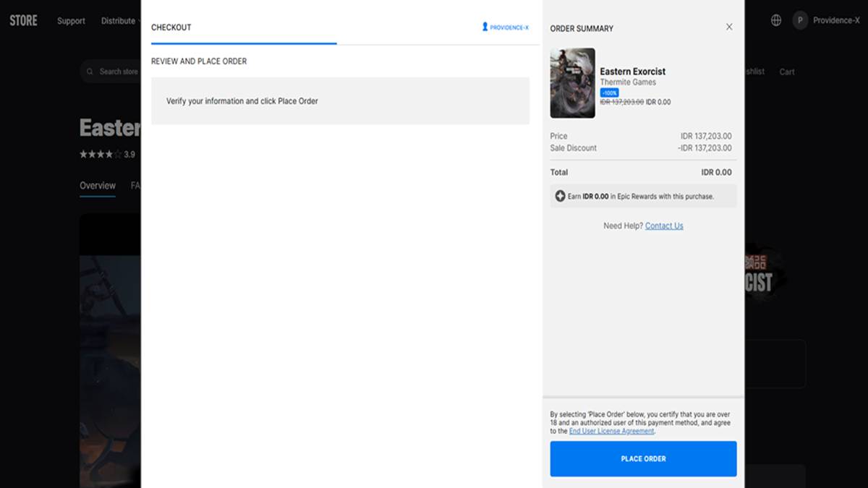
Task: Click the blue Place Order button
Action: pos(643,458)
